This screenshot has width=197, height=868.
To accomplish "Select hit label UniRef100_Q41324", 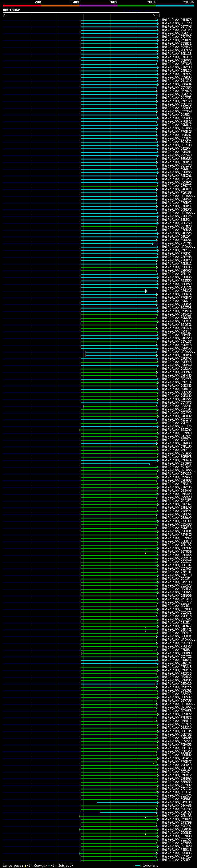I will click(177, 436).
